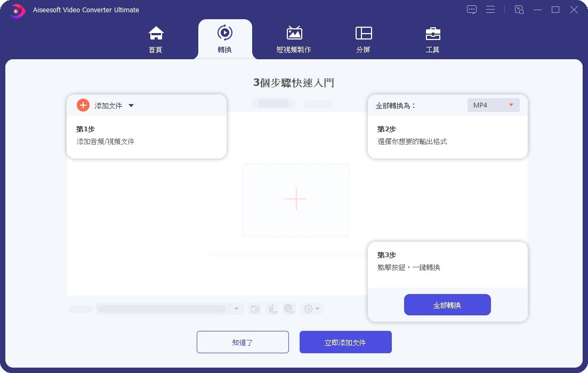Click 立即添加文件 button
Viewport: 588px width, 373px height.
(x=345, y=342)
